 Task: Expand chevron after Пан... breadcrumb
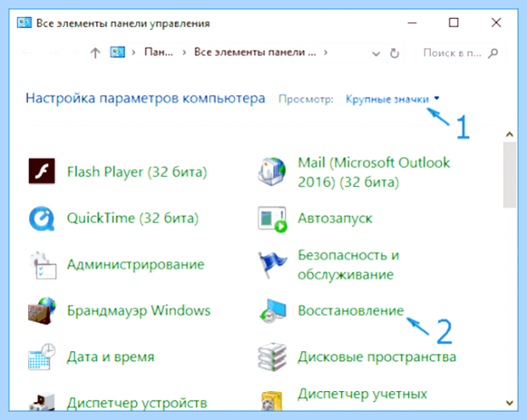coord(184,53)
